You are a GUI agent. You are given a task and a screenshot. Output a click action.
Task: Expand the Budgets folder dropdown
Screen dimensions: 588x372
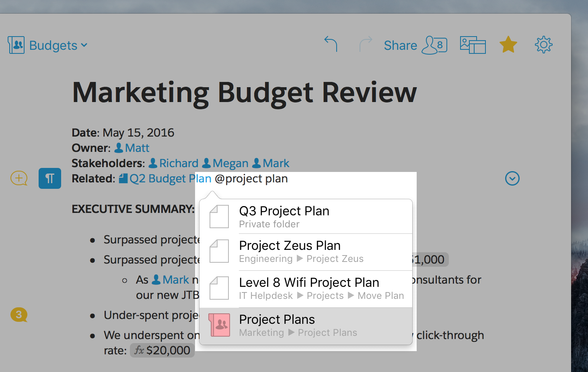point(84,45)
